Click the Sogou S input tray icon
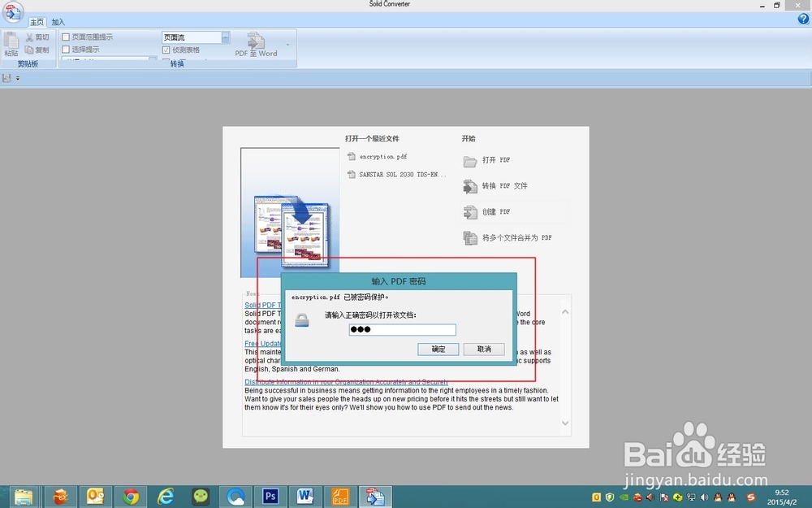This screenshot has height=508, width=812. coord(751,497)
